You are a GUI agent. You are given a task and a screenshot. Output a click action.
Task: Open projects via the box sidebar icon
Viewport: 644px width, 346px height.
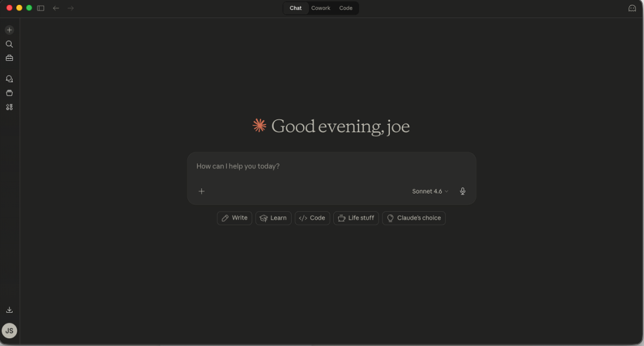coord(10,93)
